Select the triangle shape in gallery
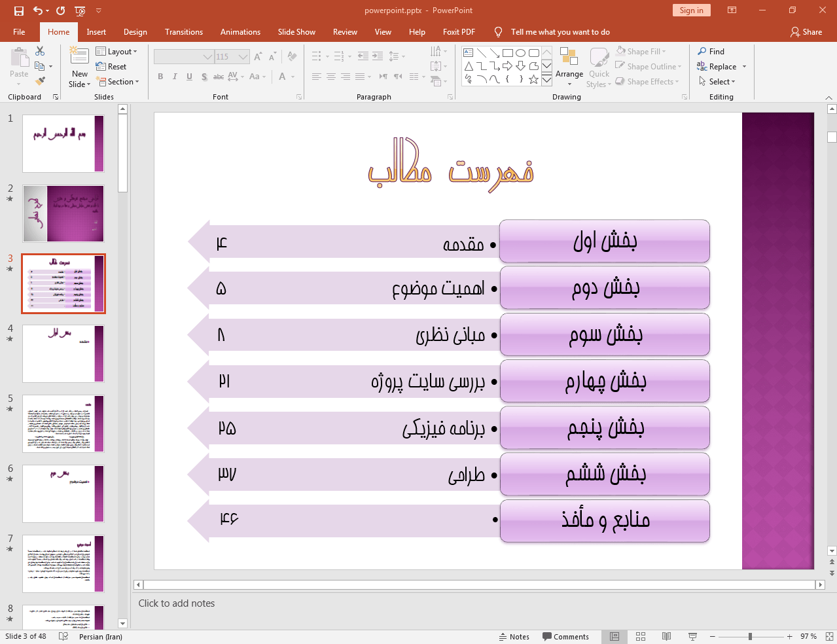The height and width of the screenshot is (644, 837). click(x=469, y=66)
